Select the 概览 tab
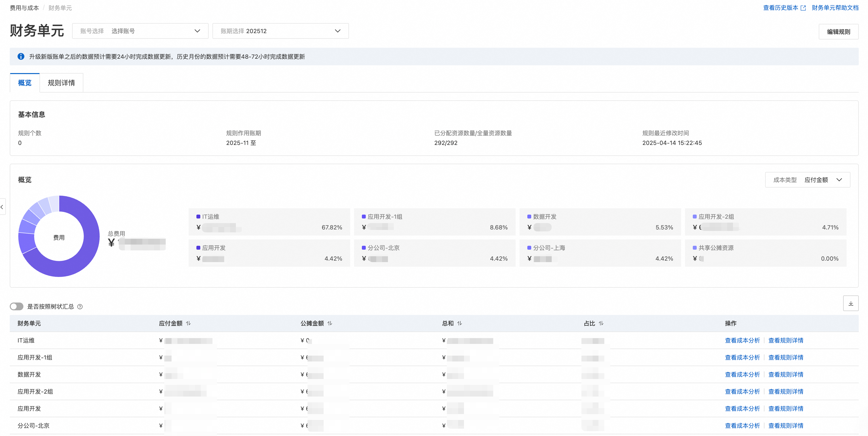Viewport: 868px width, 436px height. coord(25,83)
